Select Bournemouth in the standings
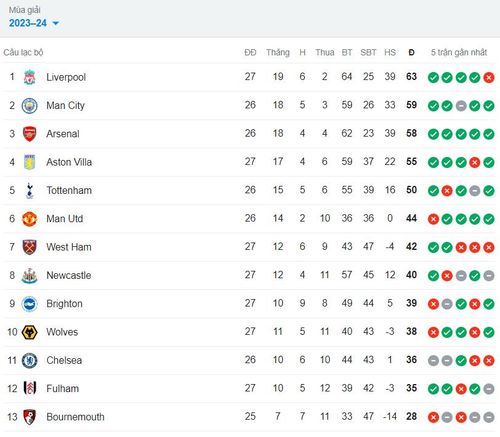Screen dimensions: 500x437 click(x=75, y=417)
